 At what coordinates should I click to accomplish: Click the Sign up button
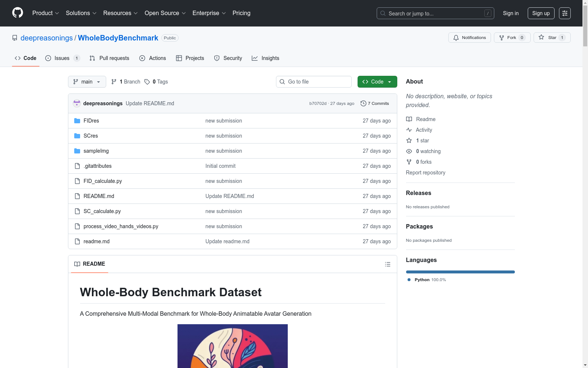541,13
